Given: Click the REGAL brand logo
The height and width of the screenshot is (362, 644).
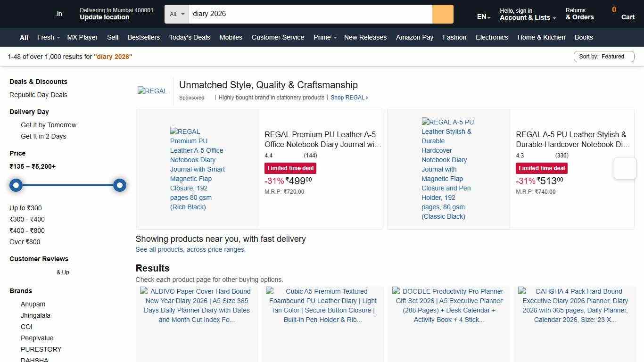Looking at the screenshot, I should pyautogui.click(x=152, y=91).
